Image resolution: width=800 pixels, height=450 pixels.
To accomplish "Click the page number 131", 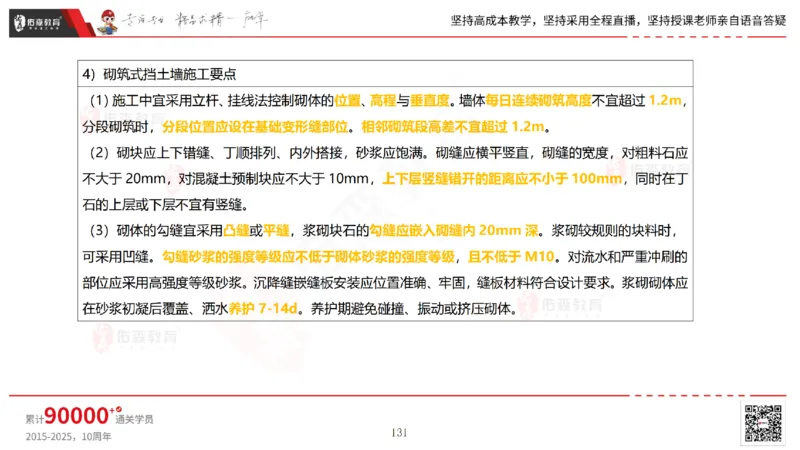I will pyautogui.click(x=399, y=433).
